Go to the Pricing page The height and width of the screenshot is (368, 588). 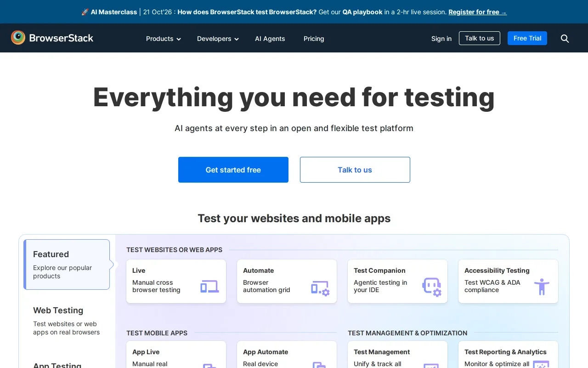coord(314,39)
